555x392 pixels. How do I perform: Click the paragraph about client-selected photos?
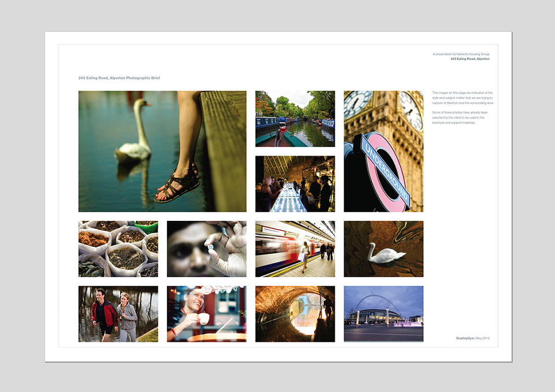[x=460, y=117]
